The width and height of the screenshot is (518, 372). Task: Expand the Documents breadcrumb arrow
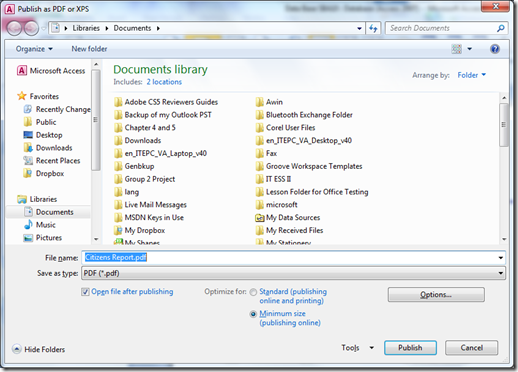(158, 28)
